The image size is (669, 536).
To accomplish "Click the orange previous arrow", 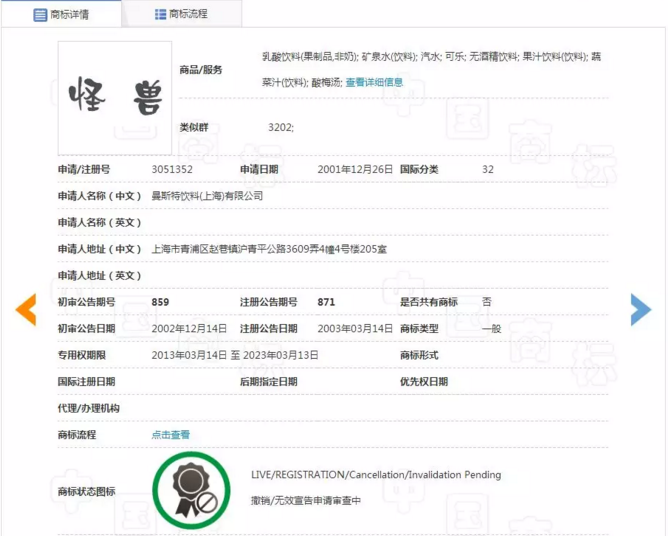I will pos(26,310).
